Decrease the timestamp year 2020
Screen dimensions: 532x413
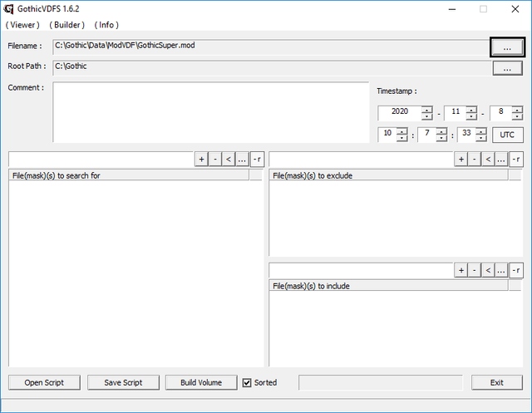point(427,116)
